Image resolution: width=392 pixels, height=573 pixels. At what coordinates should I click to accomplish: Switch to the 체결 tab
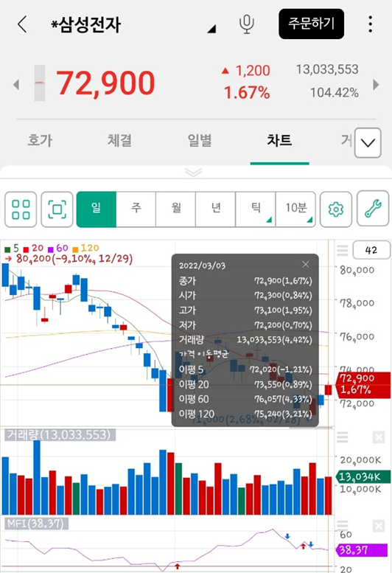(x=119, y=141)
